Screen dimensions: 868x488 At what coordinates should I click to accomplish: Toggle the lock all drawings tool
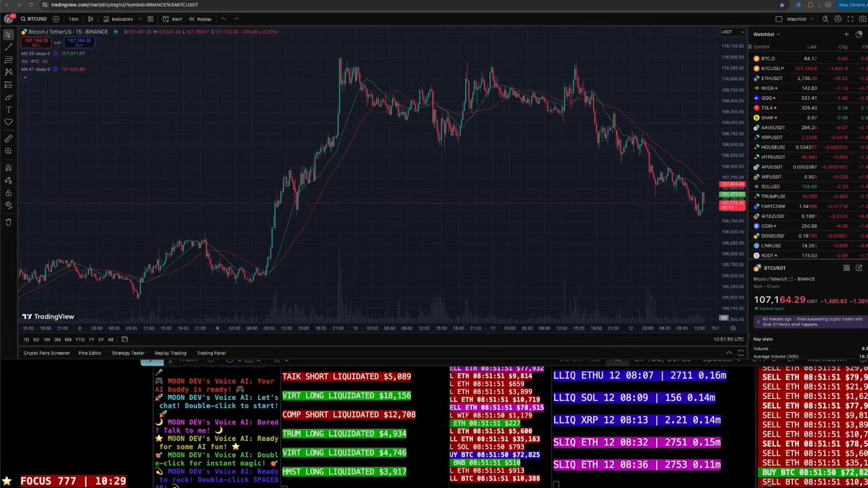[9, 193]
